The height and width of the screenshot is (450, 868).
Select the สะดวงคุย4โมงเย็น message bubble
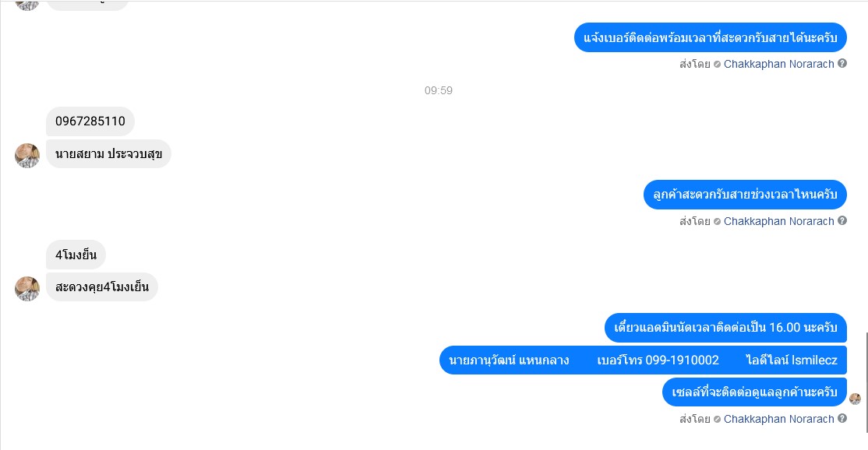(102, 287)
